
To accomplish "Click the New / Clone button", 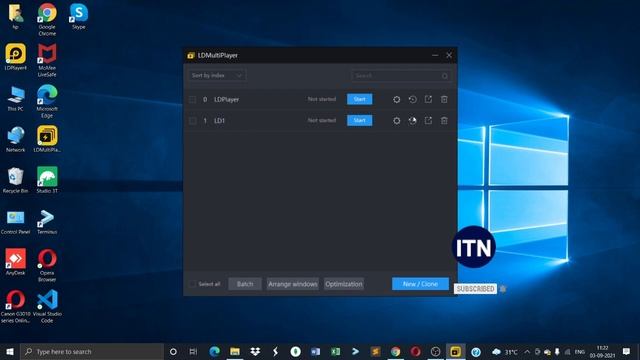I will click(x=420, y=284).
